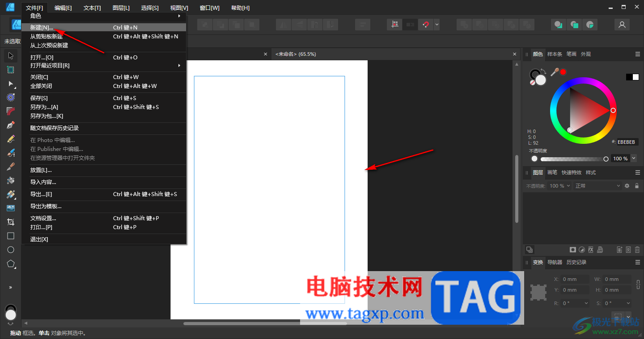Open snapping options dropdown arrow

437,25
